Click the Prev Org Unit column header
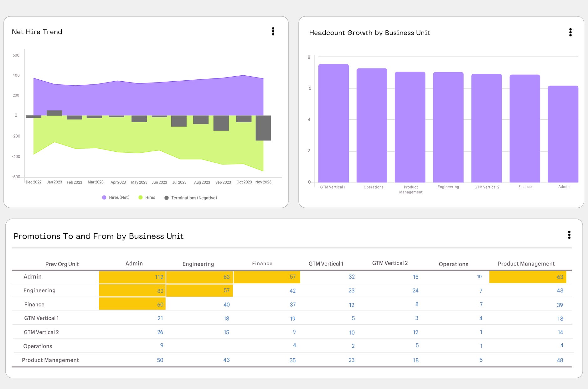The width and height of the screenshot is (588, 389). pyautogui.click(x=62, y=264)
